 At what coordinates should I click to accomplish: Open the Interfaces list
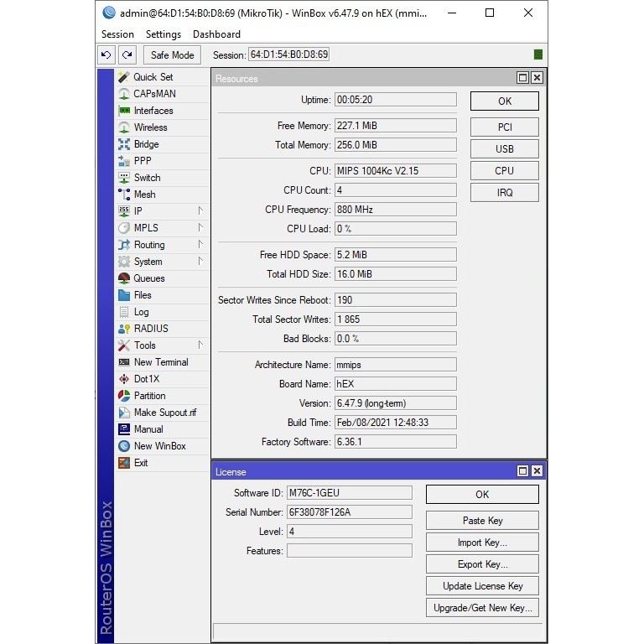pos(153,111)
